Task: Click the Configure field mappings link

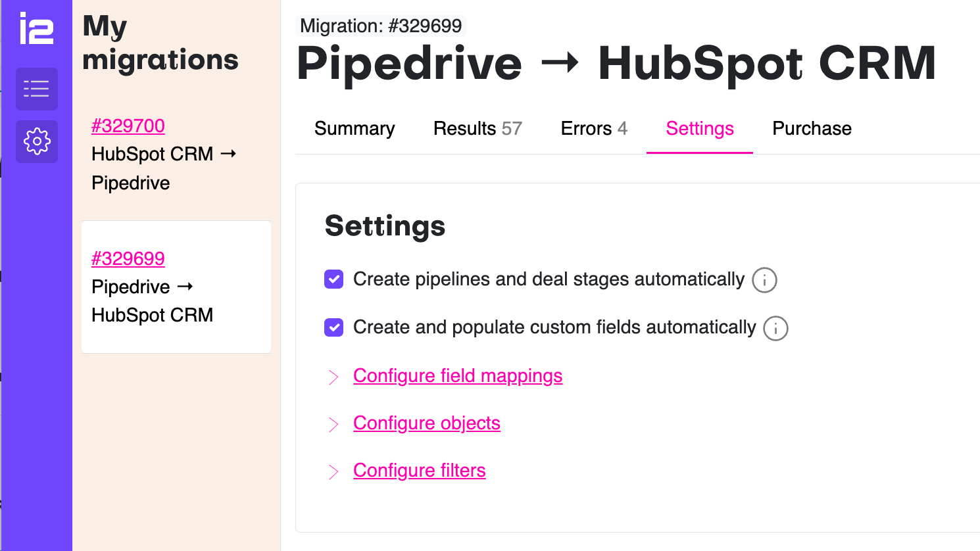Action: point(458,375)
